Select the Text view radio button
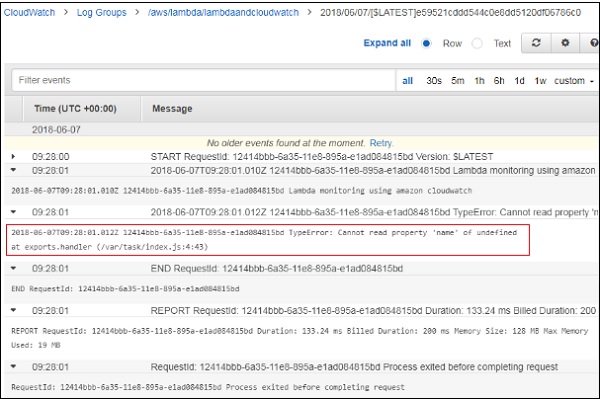 (x=477, y=43)
